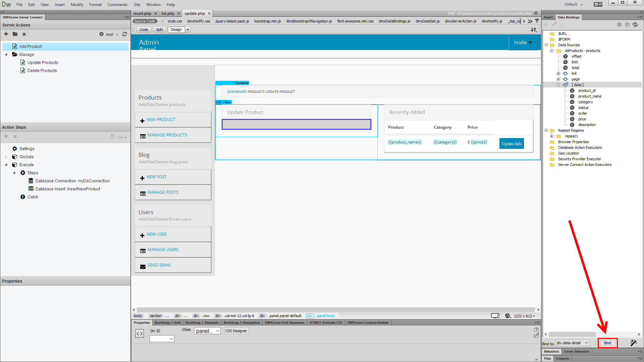Collapse the Manage folder
The width and height of the screenshot is (644, 362).
(6, 55)
